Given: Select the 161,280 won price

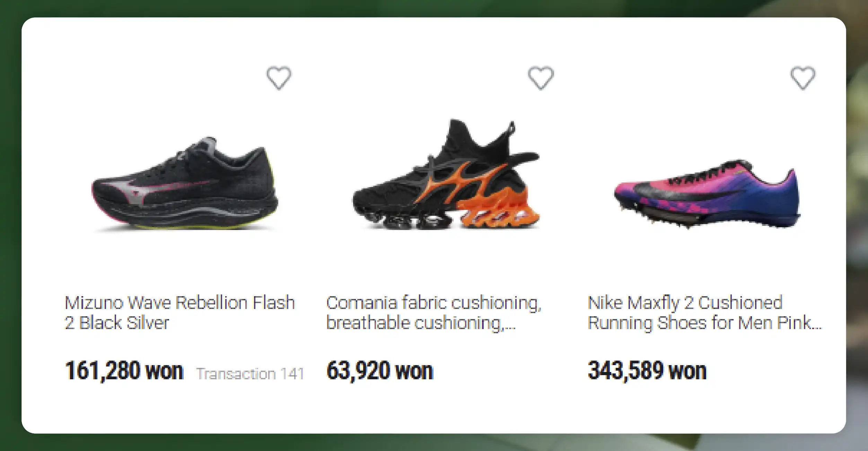Looking at the screenshot, I should [x=124, y=371].
